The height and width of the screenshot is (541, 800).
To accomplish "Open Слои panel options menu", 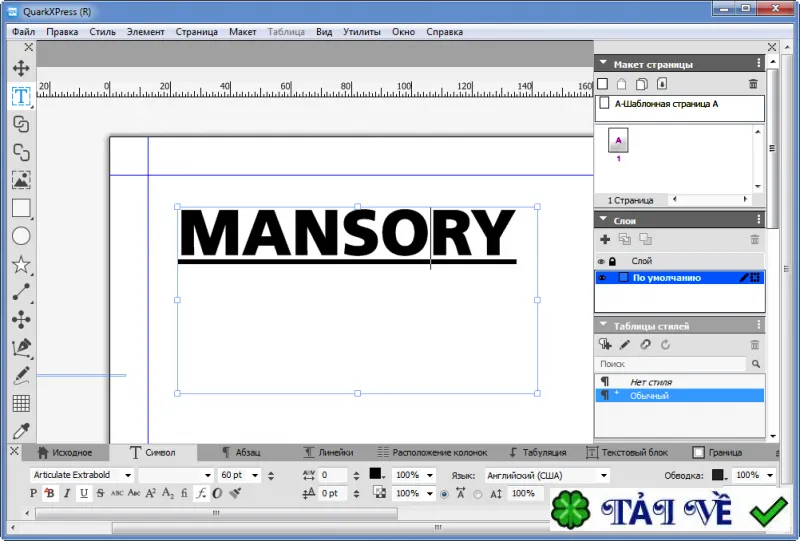I will tap(759, 219).
